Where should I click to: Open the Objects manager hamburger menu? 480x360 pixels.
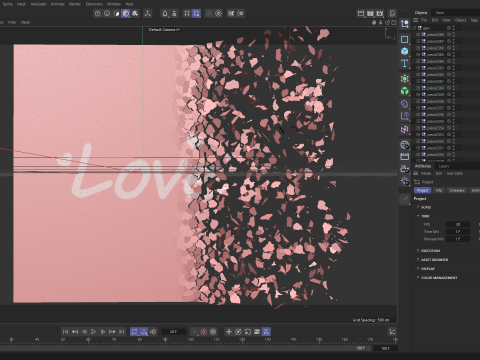point(416,20)
